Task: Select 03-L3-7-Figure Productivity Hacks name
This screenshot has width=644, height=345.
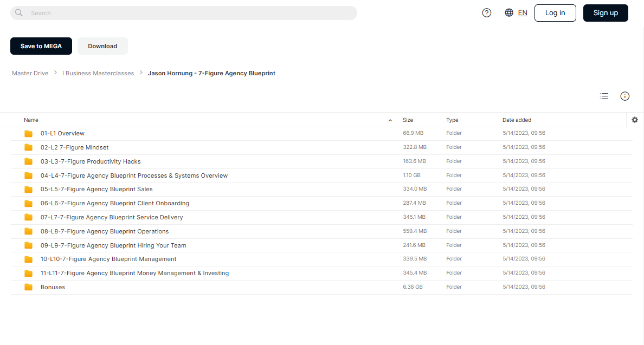Action: (91, 161)
